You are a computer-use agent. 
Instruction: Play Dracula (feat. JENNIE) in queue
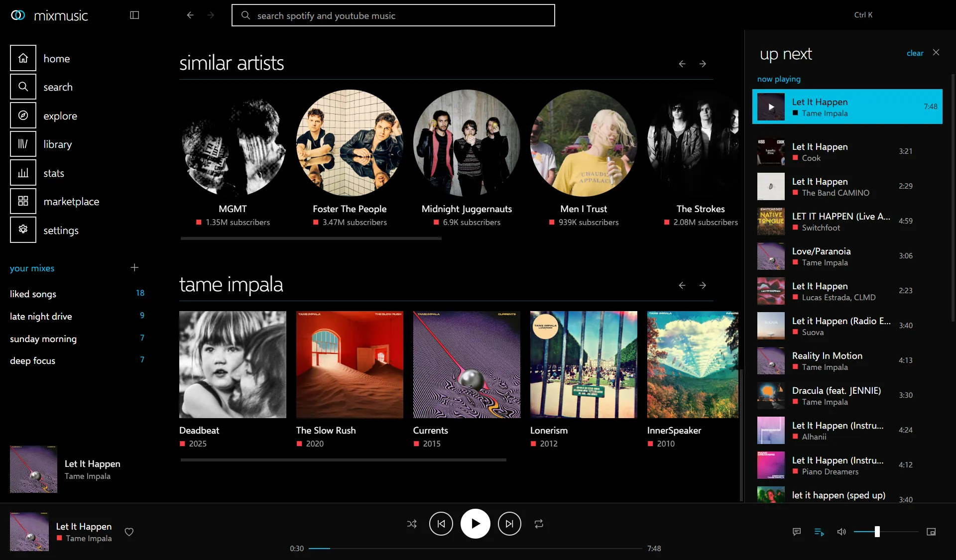847,395
